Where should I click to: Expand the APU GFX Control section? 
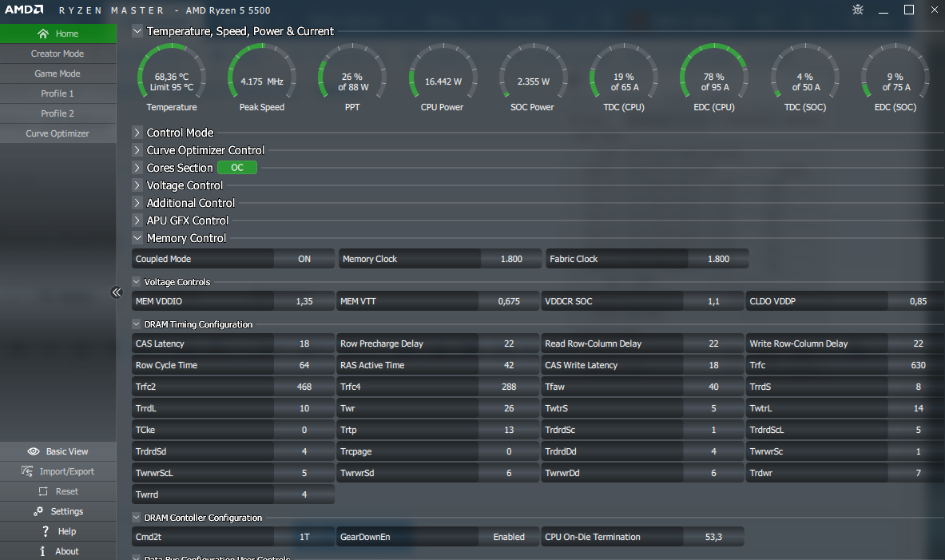[137, 220]
